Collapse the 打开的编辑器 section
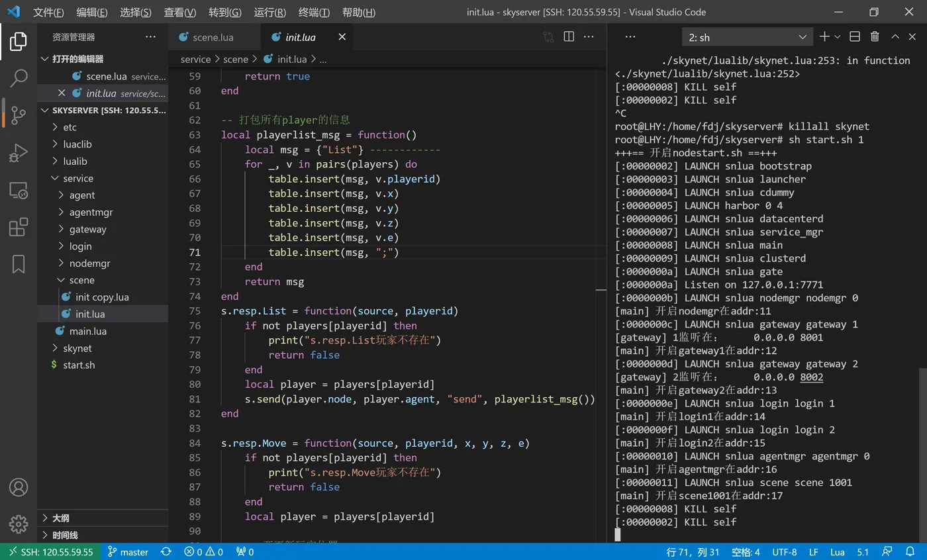This screenshot has width=927, height=560. tap(103, 59)
